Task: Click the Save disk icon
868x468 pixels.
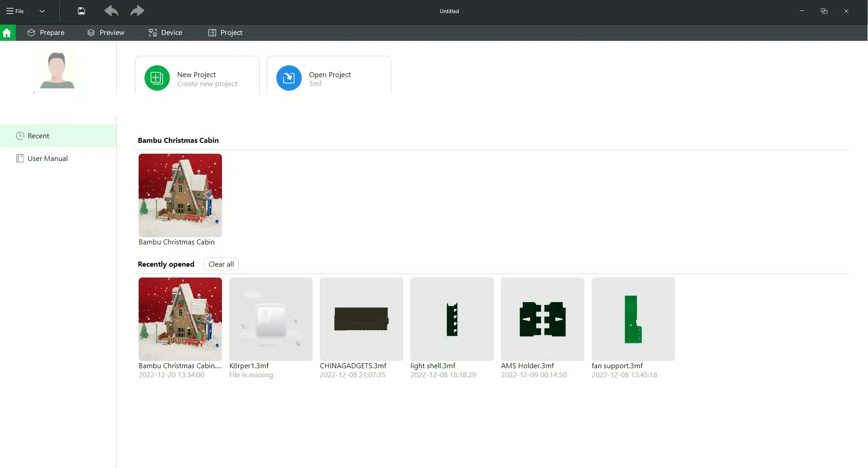Action: (82, 11)
